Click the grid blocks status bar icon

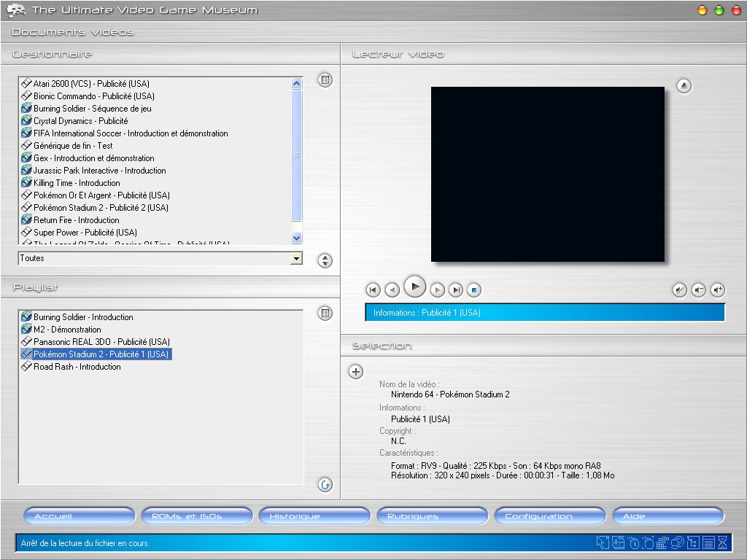click(662, 542)
